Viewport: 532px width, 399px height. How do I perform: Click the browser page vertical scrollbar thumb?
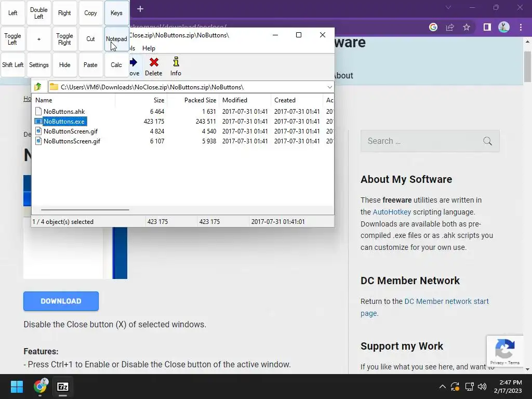pyautogui.click(x=528, y=66)
